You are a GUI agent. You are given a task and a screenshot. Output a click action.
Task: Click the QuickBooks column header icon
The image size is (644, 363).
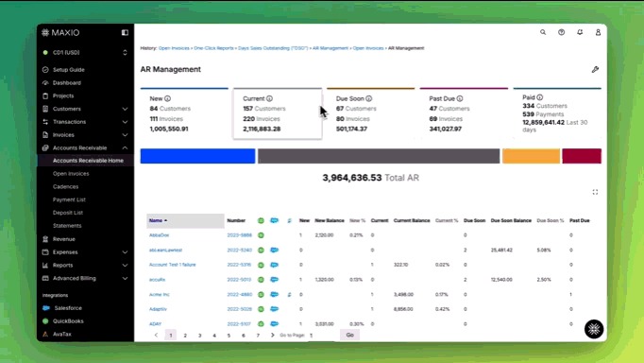261,221
